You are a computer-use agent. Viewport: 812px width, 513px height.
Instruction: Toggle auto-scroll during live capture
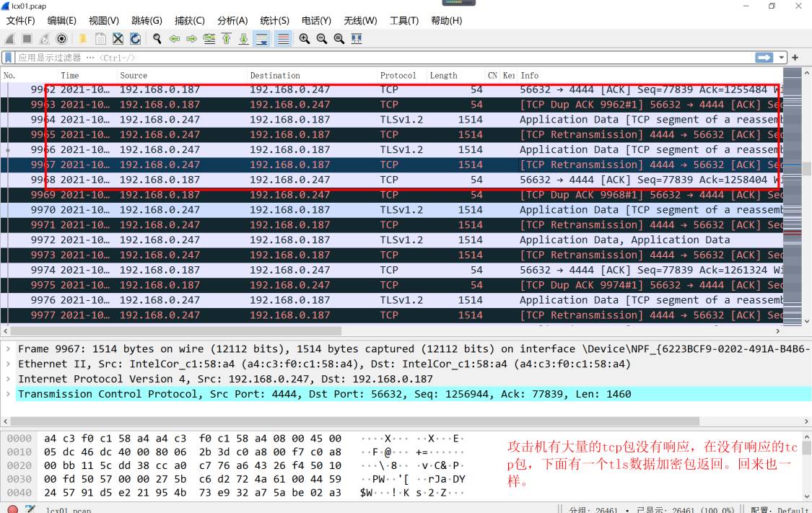(x=261, y=39)
